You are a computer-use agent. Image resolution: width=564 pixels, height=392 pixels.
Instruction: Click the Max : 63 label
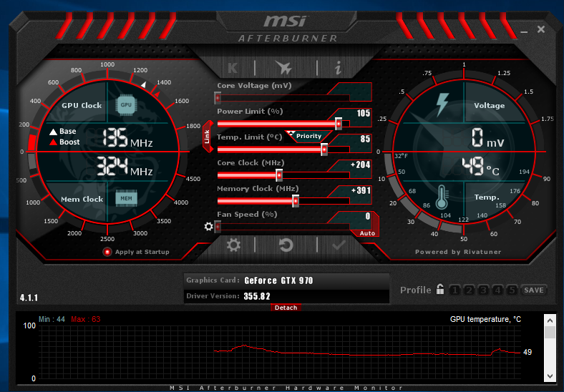coord(86,319)
